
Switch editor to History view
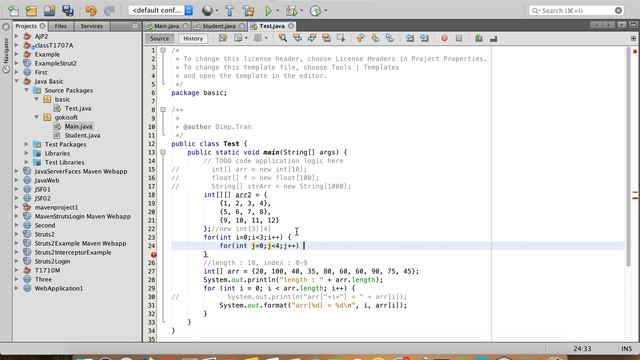click(x=193, y=38)
